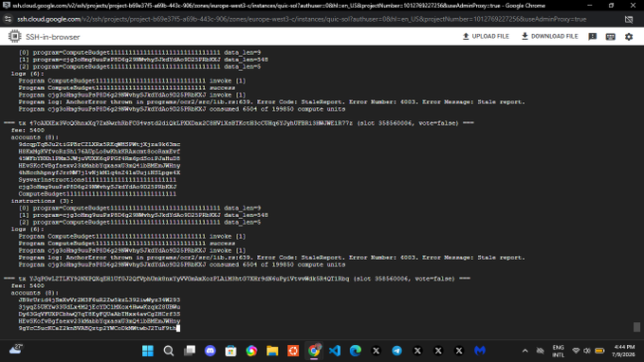This screenshot has width=644, height=362.
Task: Open the send feedback icon
Action: click(x=592, y=37)
